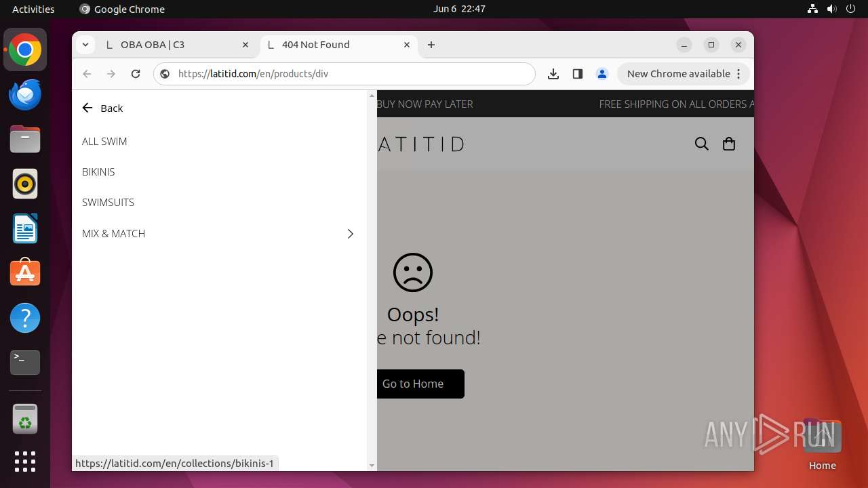
Task: Open Chrome three-dot menu
Action: [x=738, y=74]
